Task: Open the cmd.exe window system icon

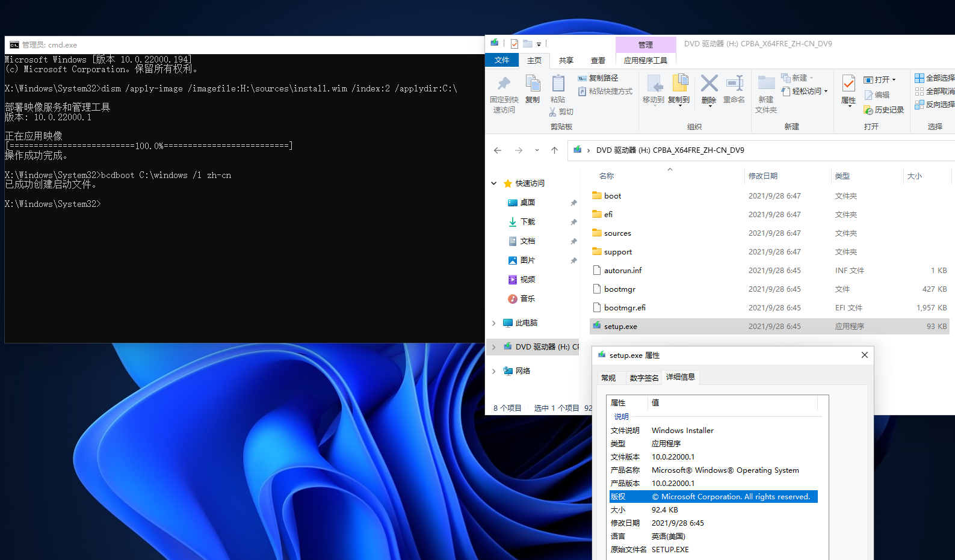Action: click(14, 45)
